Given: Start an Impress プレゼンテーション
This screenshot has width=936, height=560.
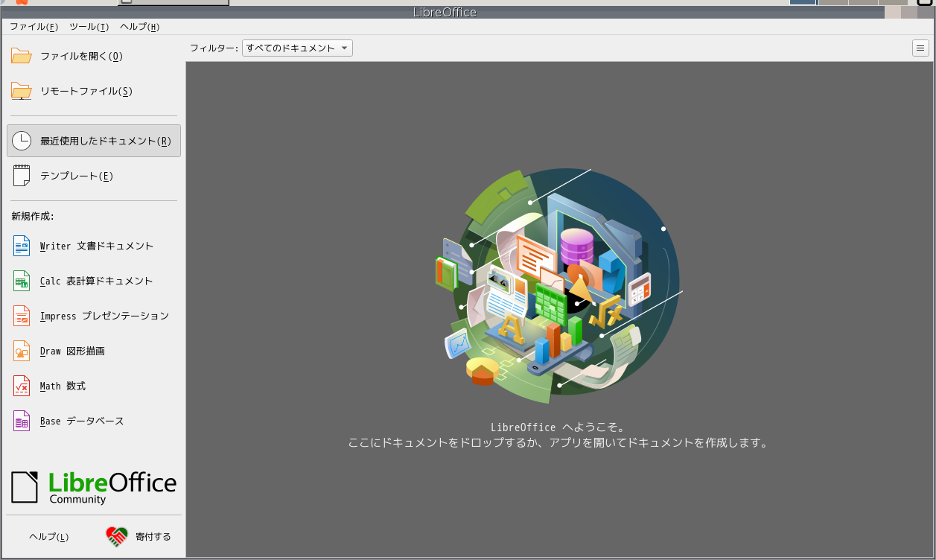Looking at the screenshot, I should [x=104, y=316].
